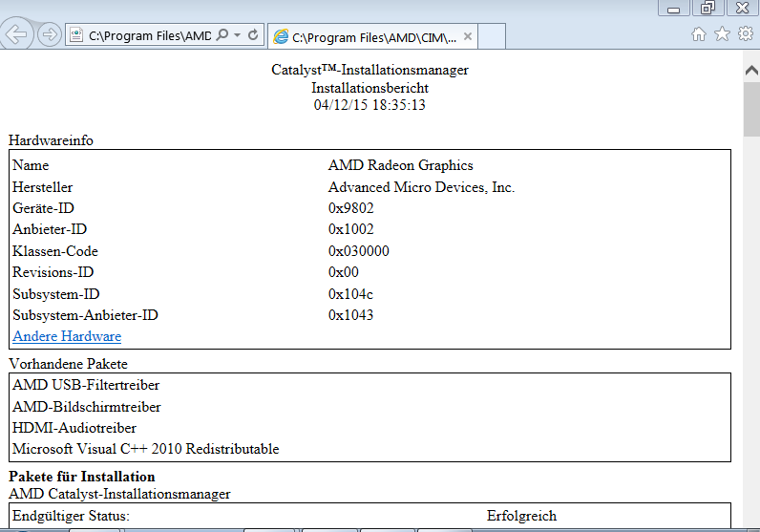Click the HDMI-Audiotreiber row
This screenshot has height=532, width=760.
coord(369,428)
